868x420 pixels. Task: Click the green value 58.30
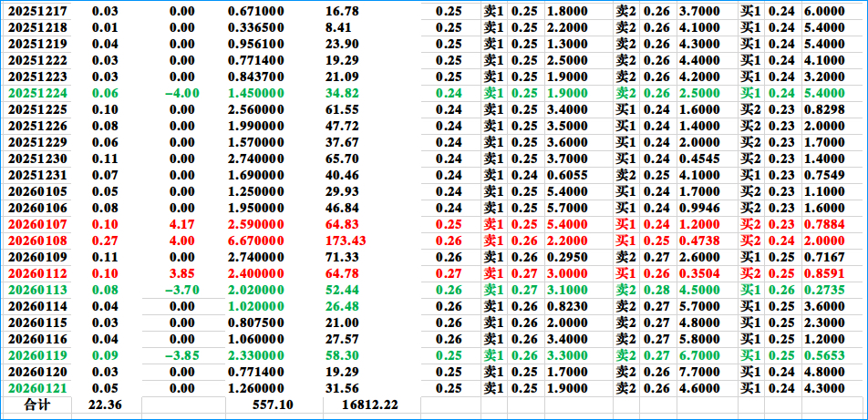pyautogui.click(x=342, y=355)
